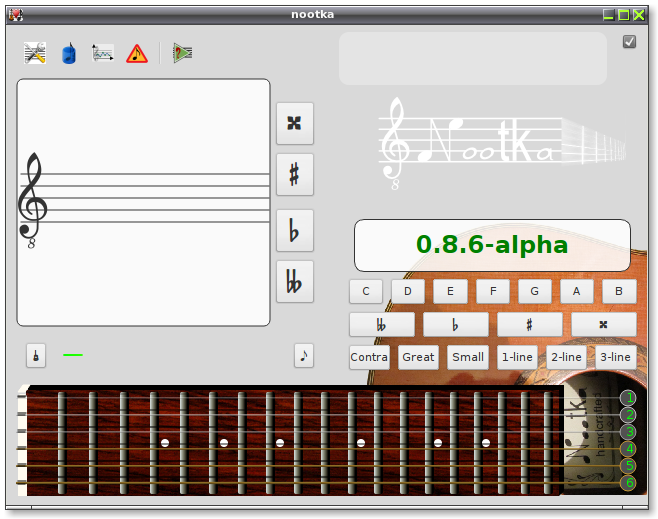Choose the 1-line octave
658x519 pixels.
tap(517, 357)
